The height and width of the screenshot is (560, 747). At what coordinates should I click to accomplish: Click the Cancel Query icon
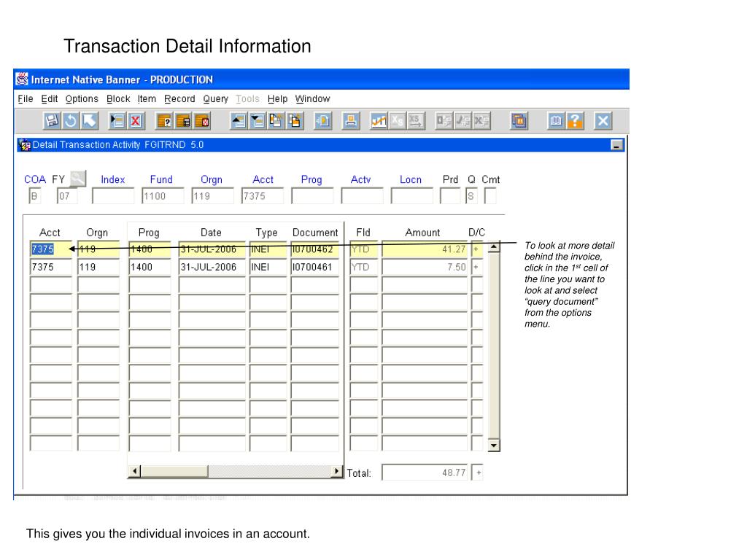pos(202,120)
